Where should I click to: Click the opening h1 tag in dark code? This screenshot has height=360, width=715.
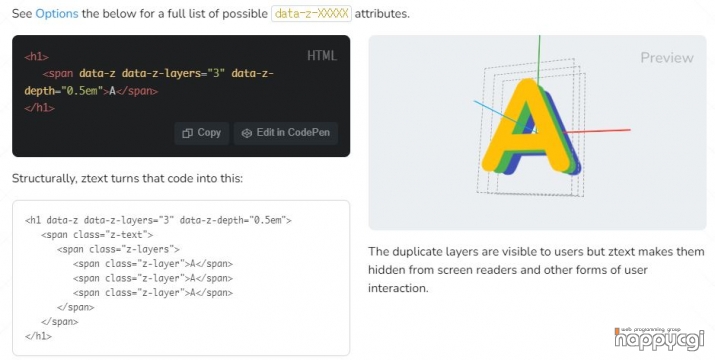(36, 57)
